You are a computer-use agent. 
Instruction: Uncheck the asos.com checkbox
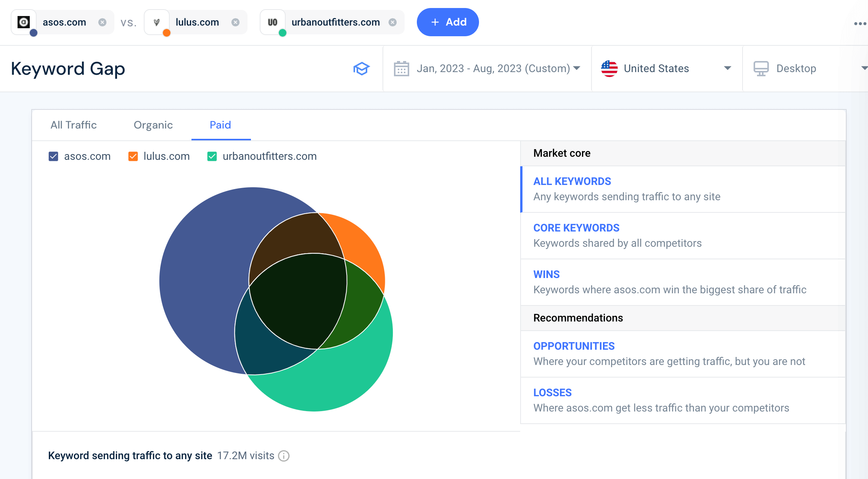click(53, 156)
